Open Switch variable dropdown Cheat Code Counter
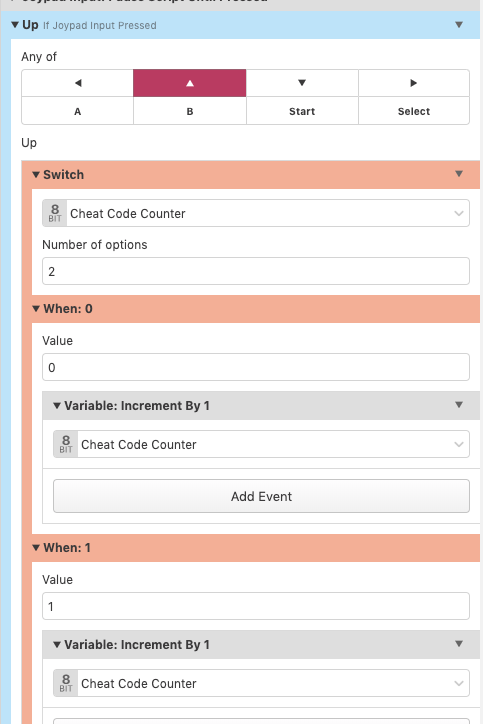The width and height of the screenshot is (483, 724). (256, 213)
